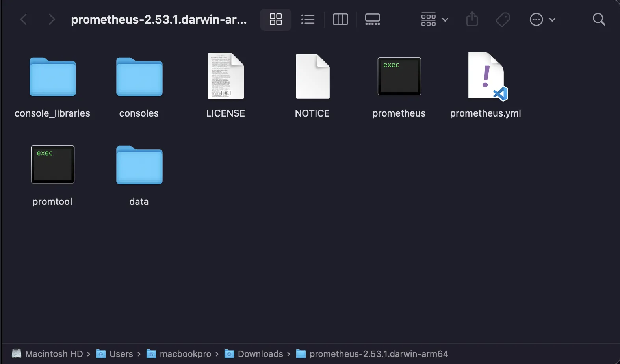The height and width of the screenshot is (364, 620).
Task: Select the console_libraries folder icon
Action: point(53,77)
